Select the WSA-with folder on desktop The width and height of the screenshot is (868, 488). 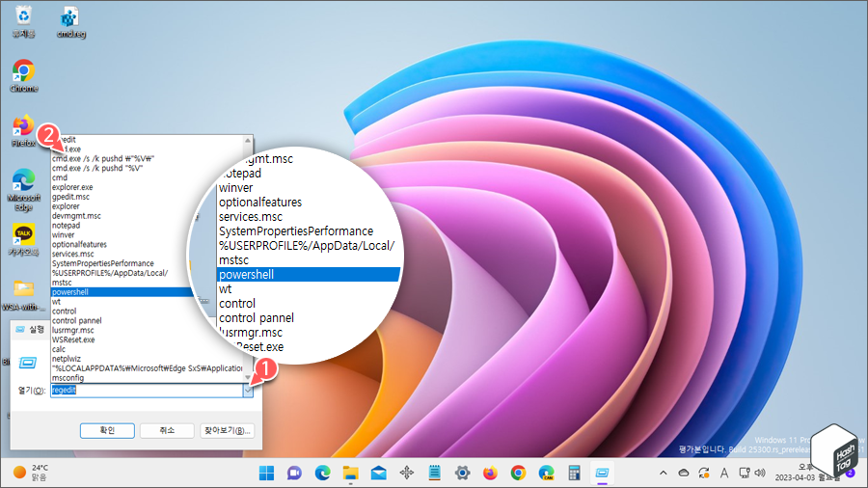[24, 296]
